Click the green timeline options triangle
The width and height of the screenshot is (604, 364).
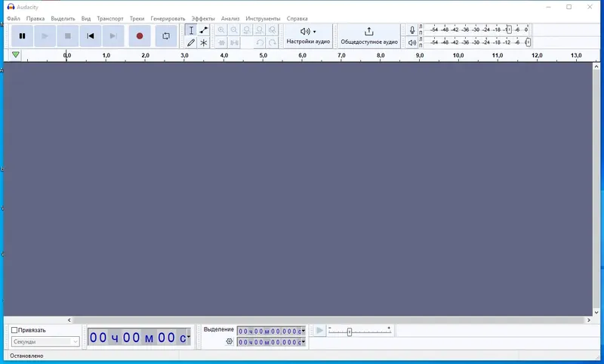pos(15,55)
